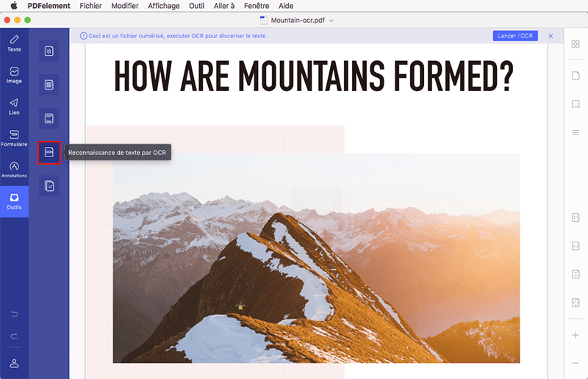Click the mountain photo in the document

[x=316, y=258]
